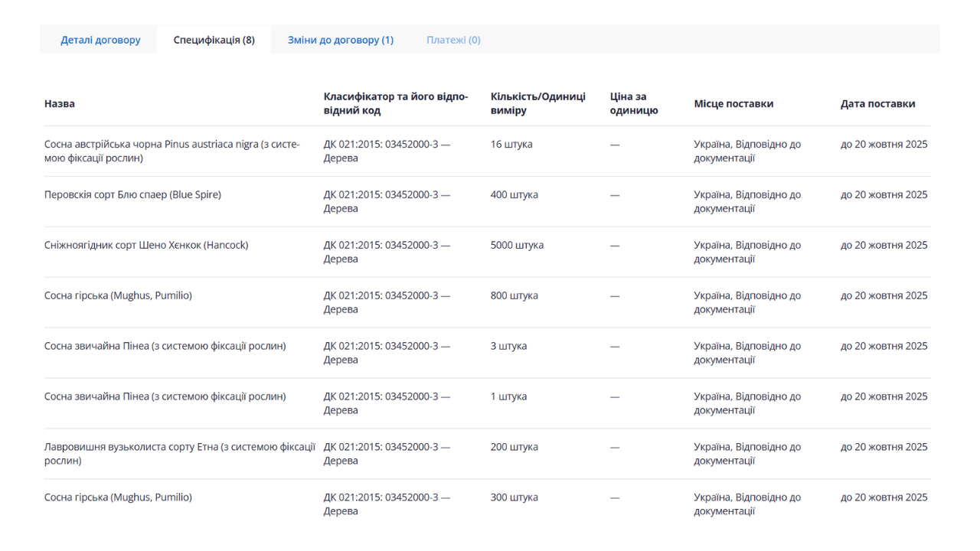Open the Платежі (0) tab
This screenshot has width=980, height=551.
click(x=453, y=40)
